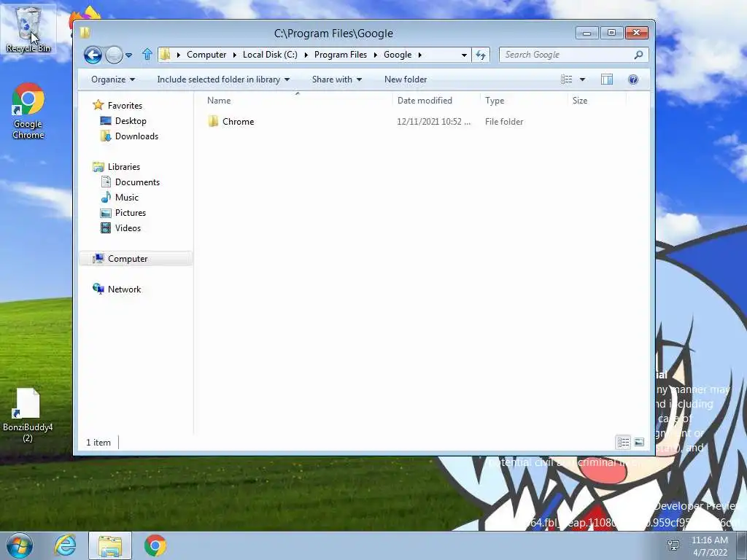Click File Explorer taskbar button

coord(109,545)
